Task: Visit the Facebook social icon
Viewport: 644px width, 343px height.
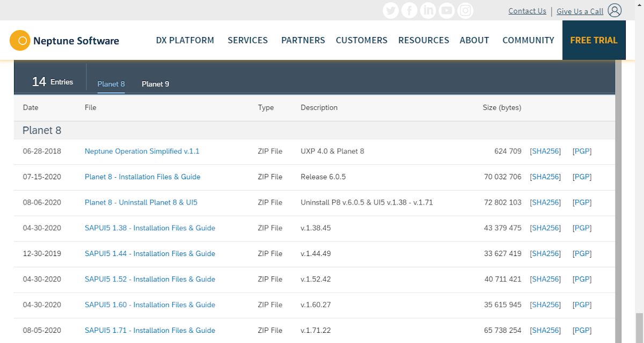Action: click(x=409, y=10)
